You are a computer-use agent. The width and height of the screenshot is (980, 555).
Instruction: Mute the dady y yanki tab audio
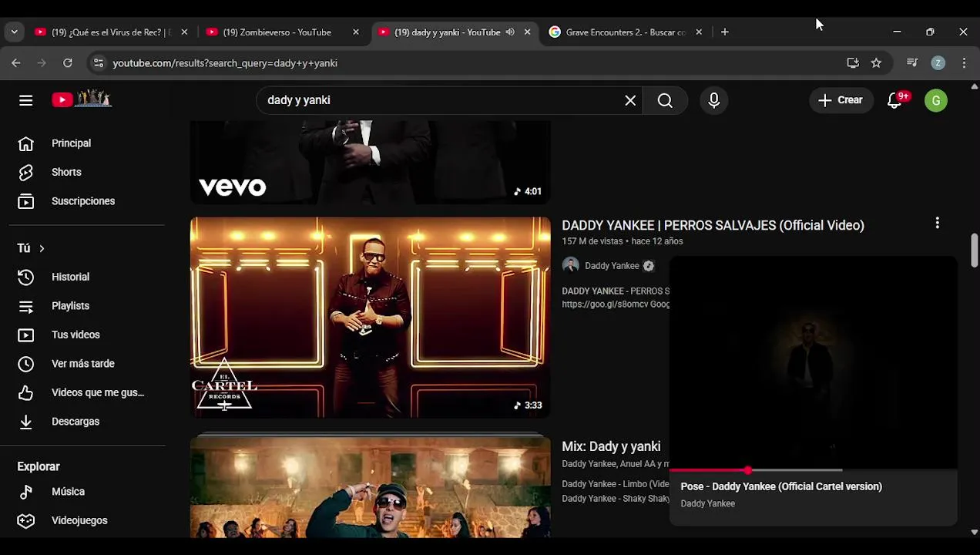[x=510, y=32]
